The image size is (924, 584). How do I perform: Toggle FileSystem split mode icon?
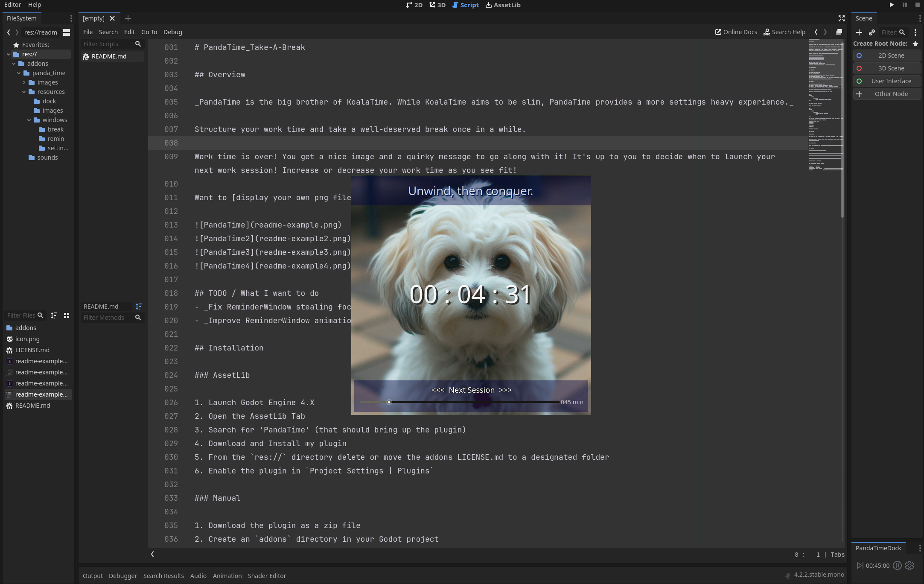(x=67, y=32)
